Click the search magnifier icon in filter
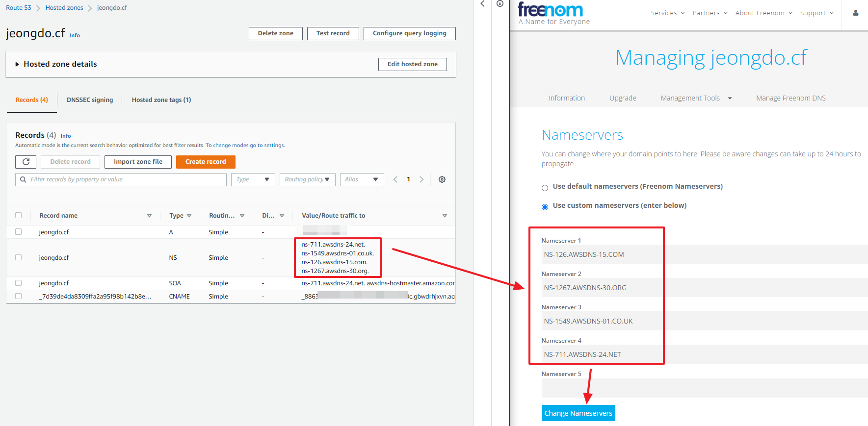The image size is (868, 426). click(23, 179)
